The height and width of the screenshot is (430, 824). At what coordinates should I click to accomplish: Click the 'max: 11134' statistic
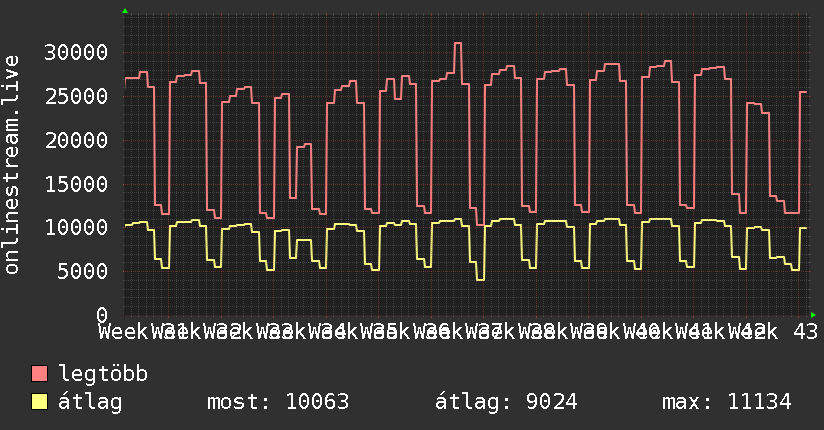[x=727, y=402]
